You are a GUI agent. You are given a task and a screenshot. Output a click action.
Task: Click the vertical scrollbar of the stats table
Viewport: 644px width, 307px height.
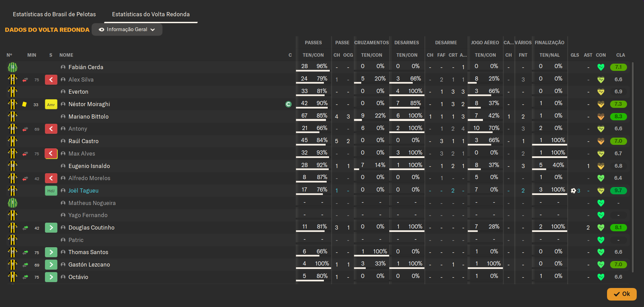[x=633, y=167]
